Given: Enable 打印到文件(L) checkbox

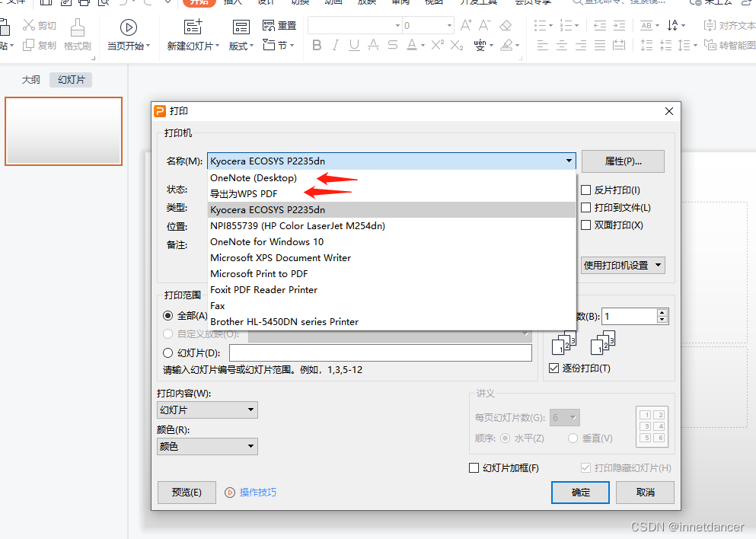Looking at the screenshot, I should tap(585, 207).
